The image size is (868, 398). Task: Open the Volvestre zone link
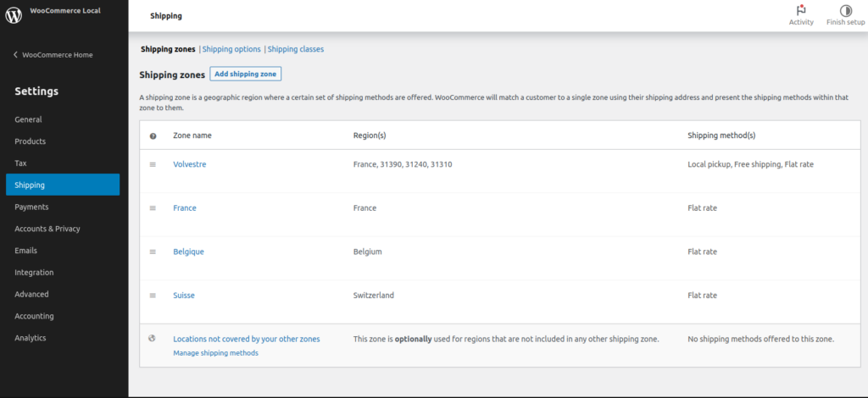(x=189, y=164)
